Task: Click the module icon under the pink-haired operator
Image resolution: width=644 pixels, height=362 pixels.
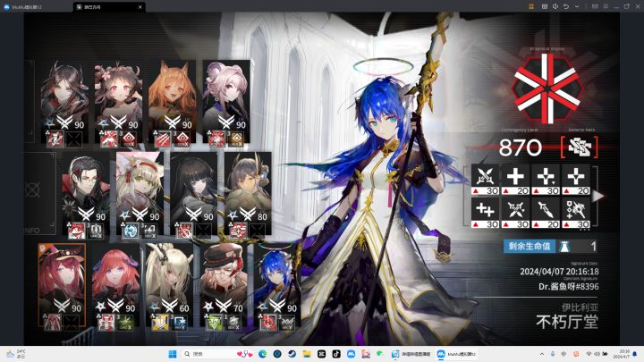Action: point(236,139)
